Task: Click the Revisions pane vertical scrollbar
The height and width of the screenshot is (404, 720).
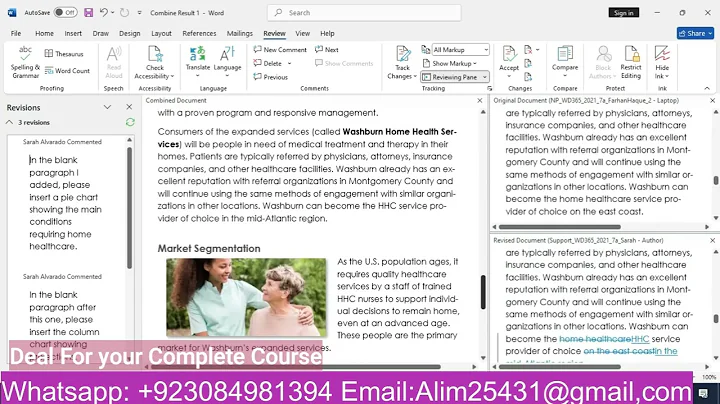Action: click(129, 208)
